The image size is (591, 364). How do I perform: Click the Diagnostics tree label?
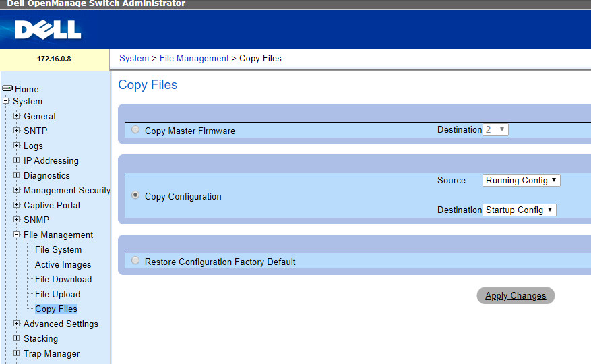46,175
